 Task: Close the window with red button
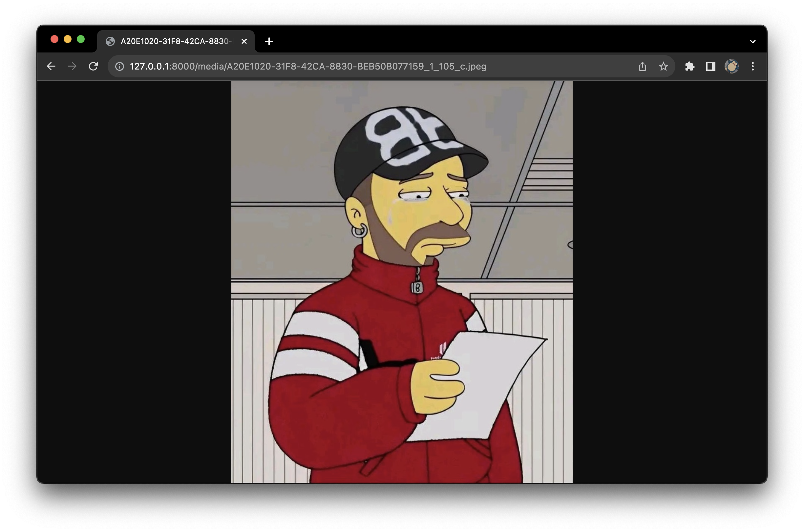point(54,39)
